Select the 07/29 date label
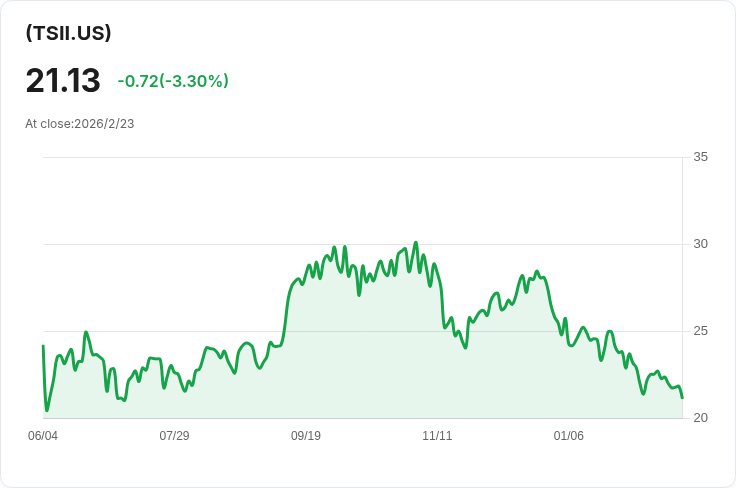 [174, 436]
